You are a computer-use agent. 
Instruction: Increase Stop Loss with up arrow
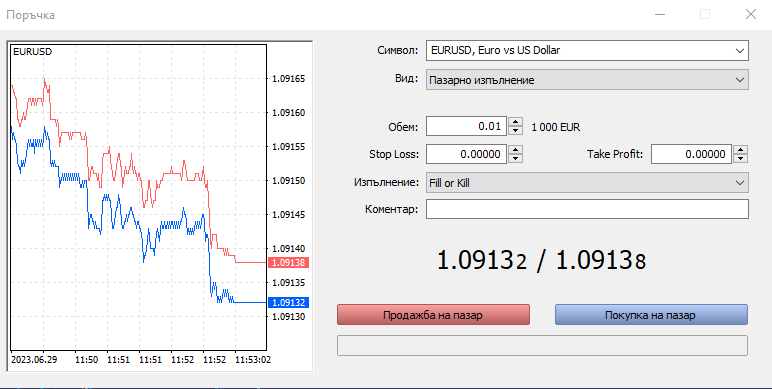pyautogui.click(x=515, y=150)
